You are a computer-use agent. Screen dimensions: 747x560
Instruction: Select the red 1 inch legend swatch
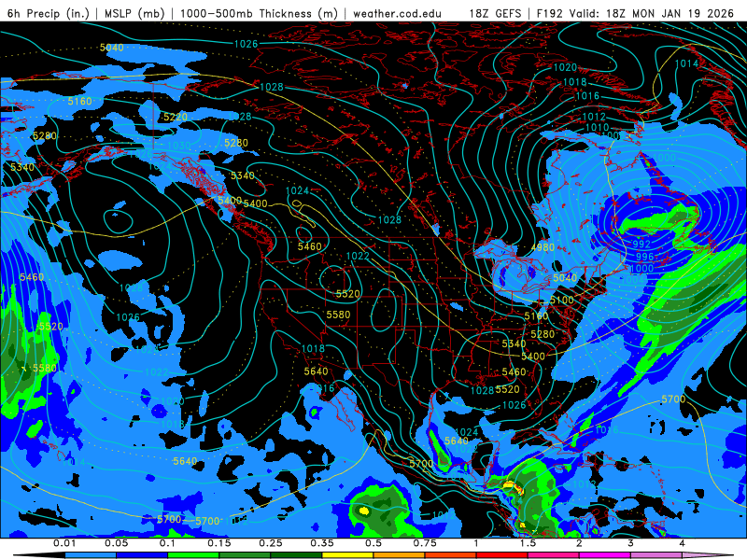pos(502,555)
